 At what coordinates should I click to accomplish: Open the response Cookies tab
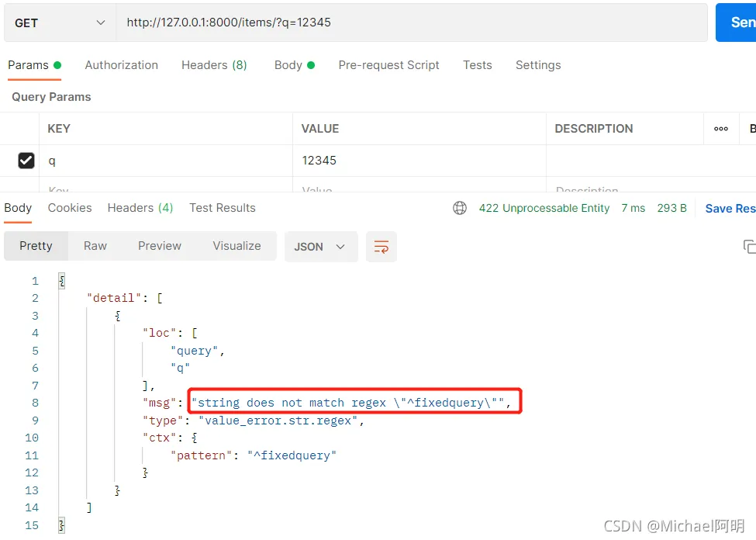click(70, 208)
